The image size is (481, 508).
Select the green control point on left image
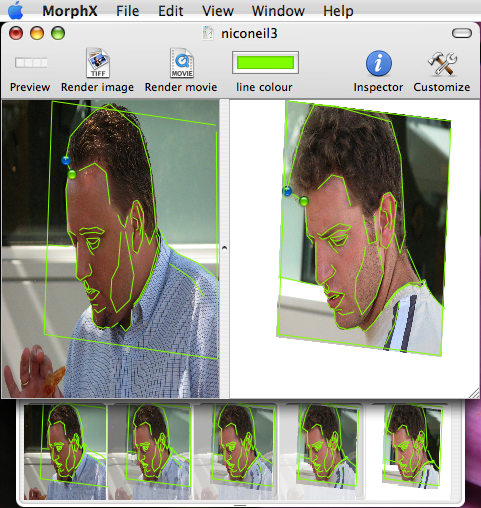72,174
